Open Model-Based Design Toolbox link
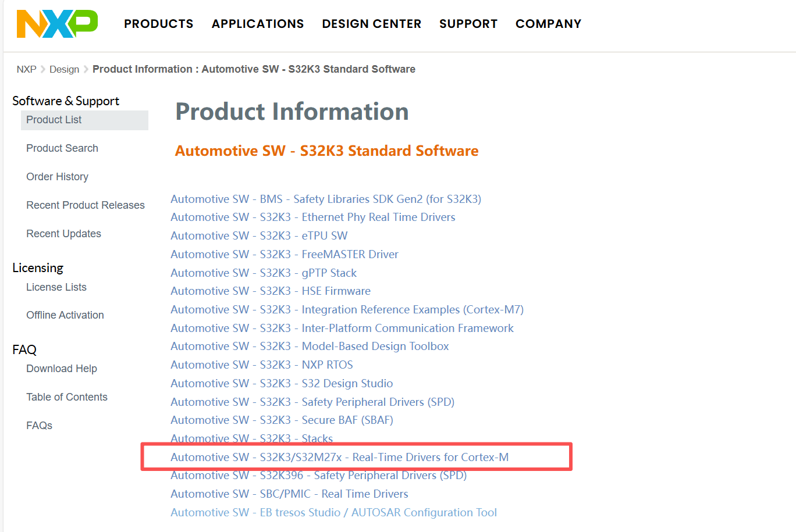Image resolution: width=796 pixels, height=532 pixels. click(310, 346)
